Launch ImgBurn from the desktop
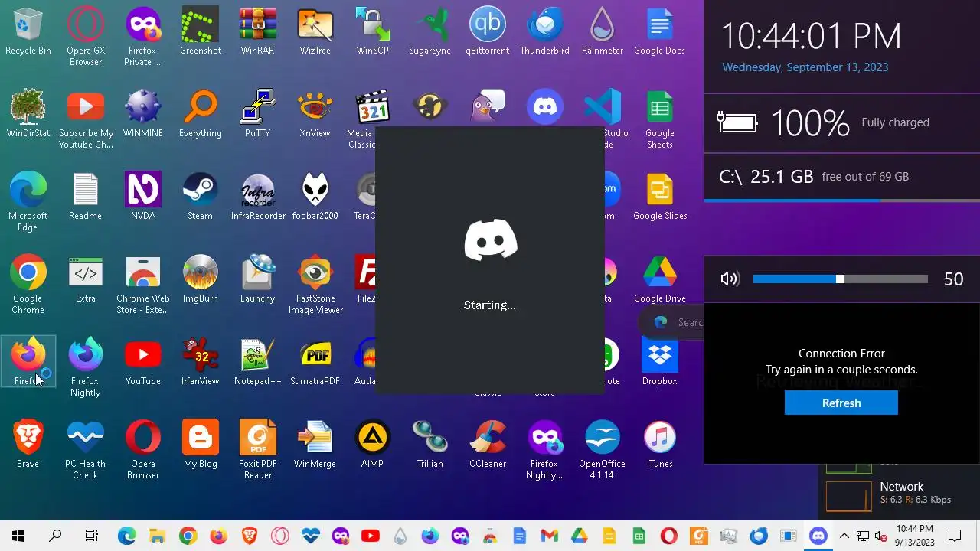 (x=200, y=280)
